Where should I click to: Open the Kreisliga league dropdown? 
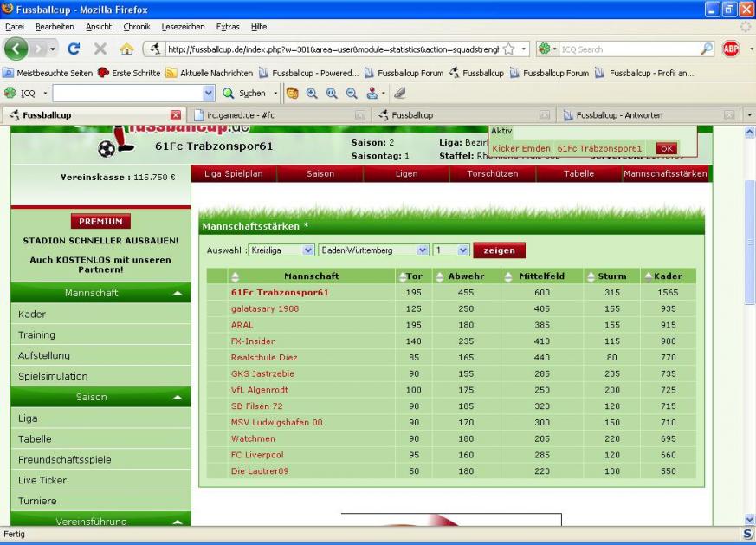[x=281, y=250]
